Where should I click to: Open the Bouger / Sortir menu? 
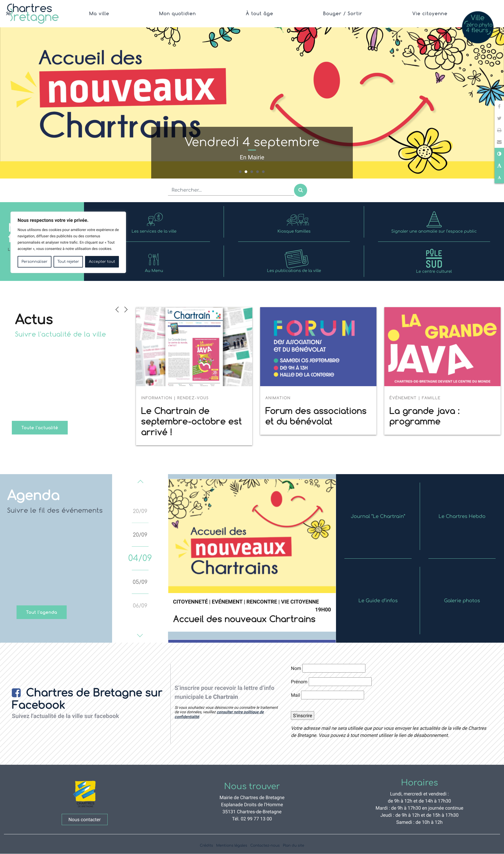(x=342, y=14)
